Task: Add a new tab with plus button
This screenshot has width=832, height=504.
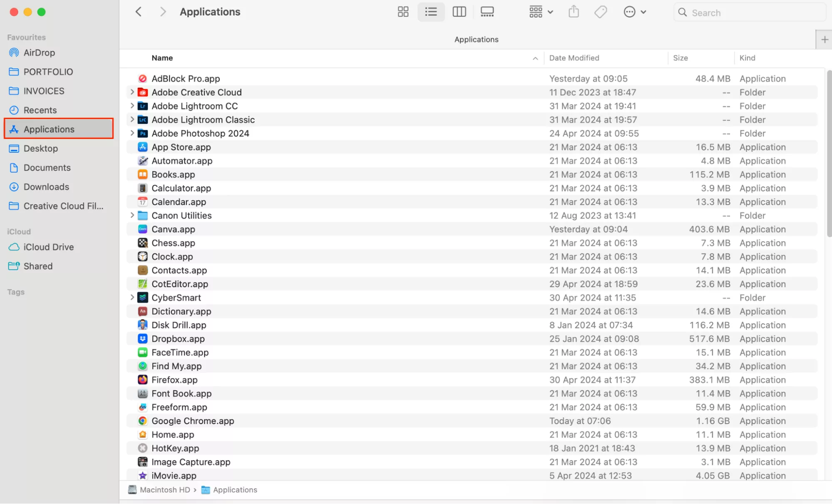Action: (824, 40)
